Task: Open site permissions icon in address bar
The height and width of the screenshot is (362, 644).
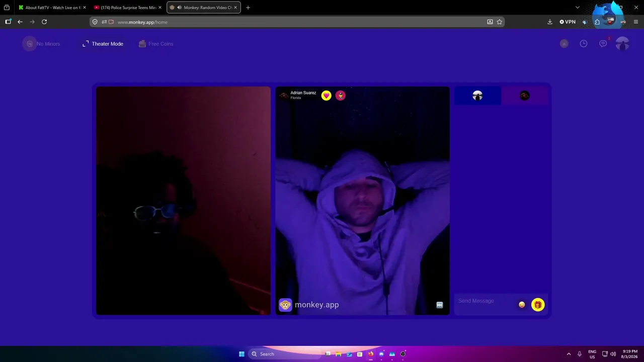Action: [104, 22]
